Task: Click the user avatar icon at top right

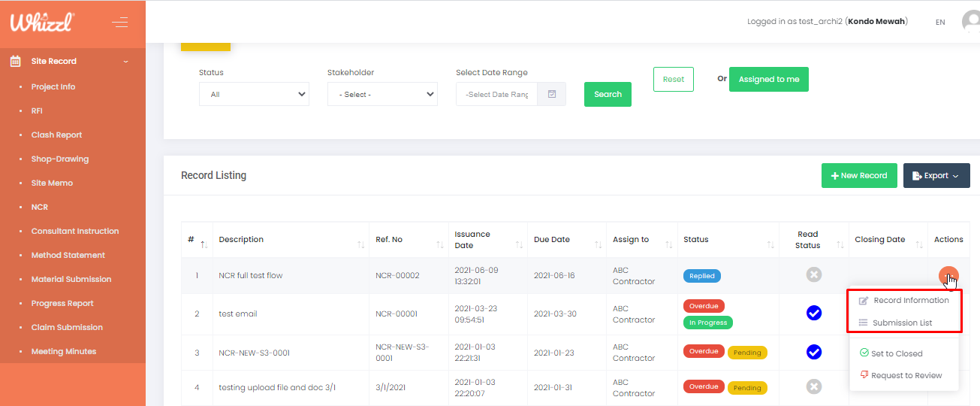Action: coord(971,22)
